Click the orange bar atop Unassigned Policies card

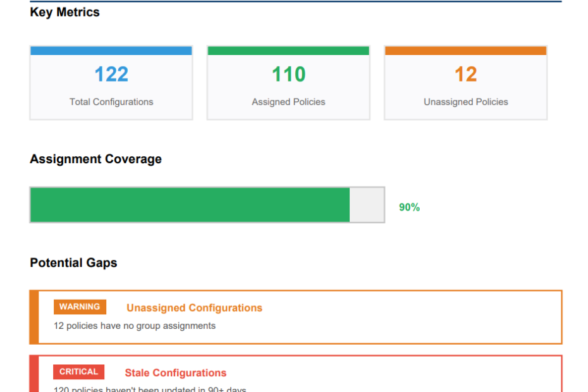point(465,51)
